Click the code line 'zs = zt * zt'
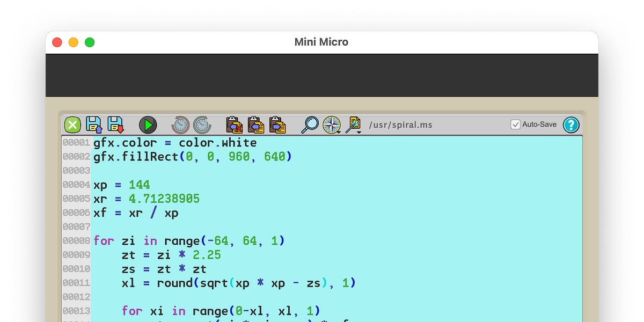644x322 pixels. pos(164,269)
